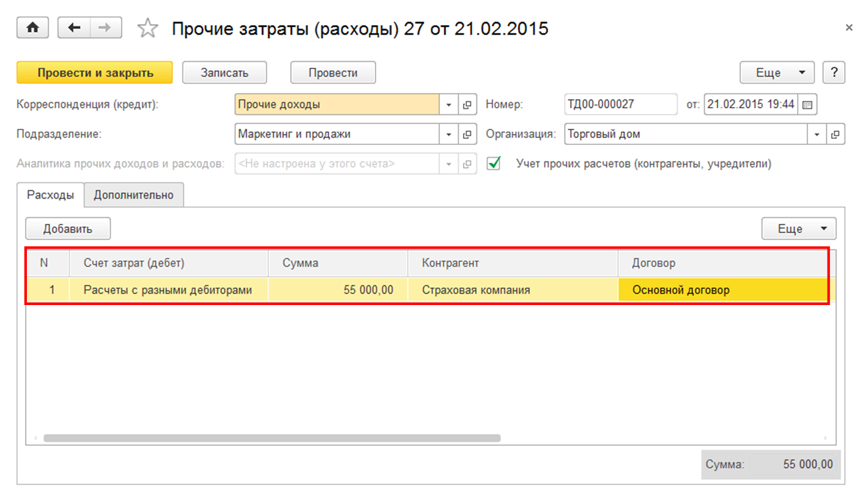Focus the Подразделение field Маркетинг и продажи
868x497 pixels.
(x=337, y=134)
